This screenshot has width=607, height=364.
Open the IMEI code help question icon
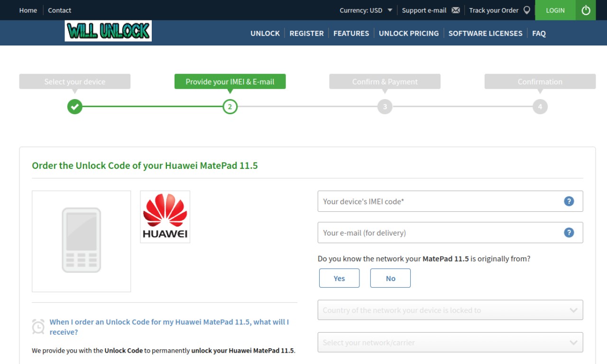(x=569, y=201)
